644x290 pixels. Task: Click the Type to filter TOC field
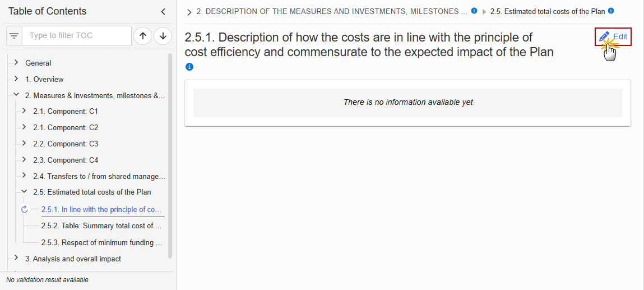coord(77,36)
